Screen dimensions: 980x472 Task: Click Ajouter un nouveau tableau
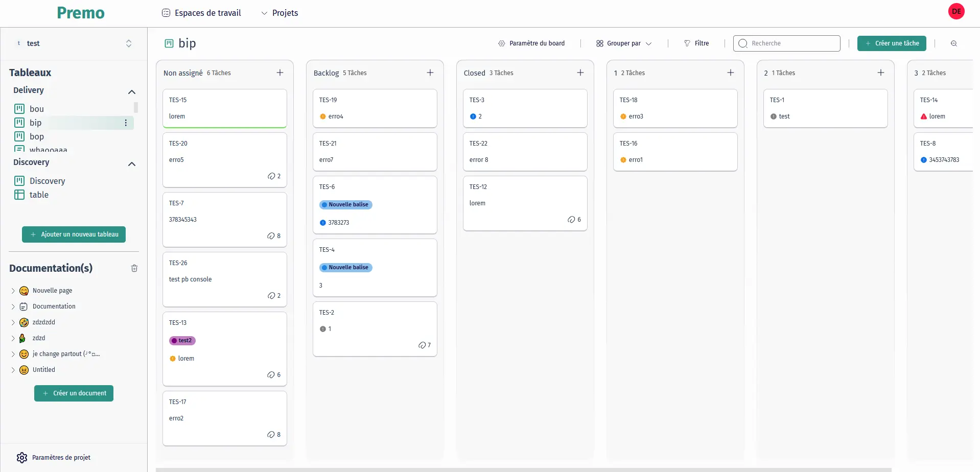click(x=74, y=234)
